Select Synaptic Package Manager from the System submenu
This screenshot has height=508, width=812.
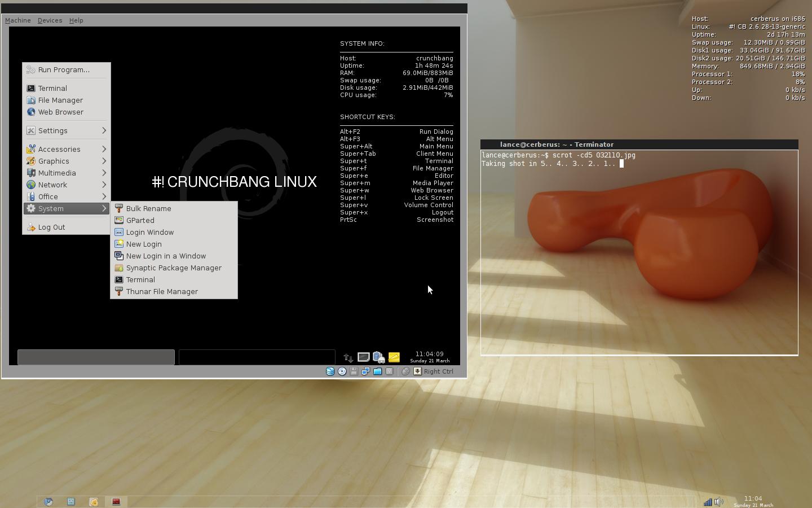pyautogui.click(x=174, y=268)
